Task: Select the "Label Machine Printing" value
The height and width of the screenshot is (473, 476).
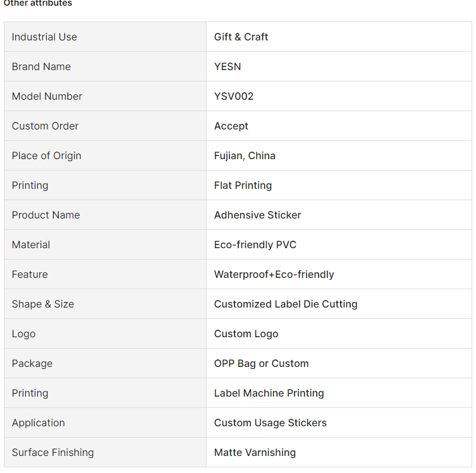Action: (269, 393)
